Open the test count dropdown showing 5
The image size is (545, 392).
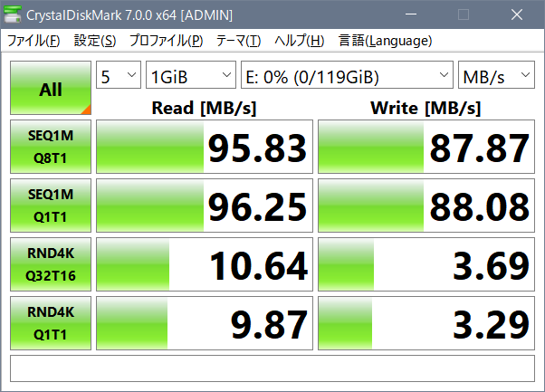119,75
